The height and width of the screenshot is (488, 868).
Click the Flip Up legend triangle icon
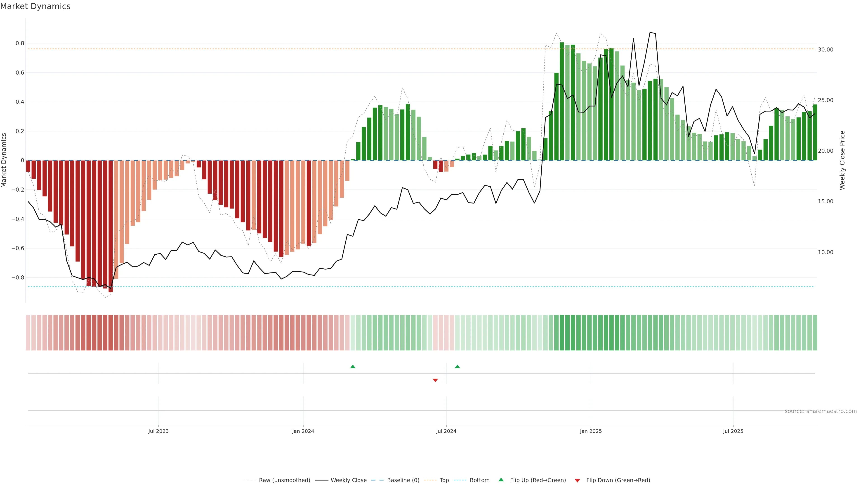click(x=501, y=480)
